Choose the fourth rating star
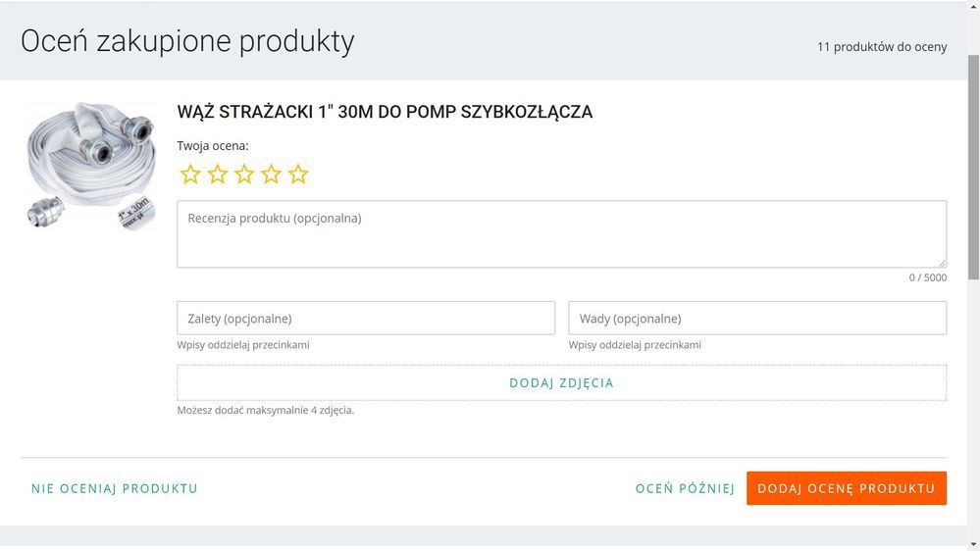This screenshot has height=551, width=980. point(272,175)
